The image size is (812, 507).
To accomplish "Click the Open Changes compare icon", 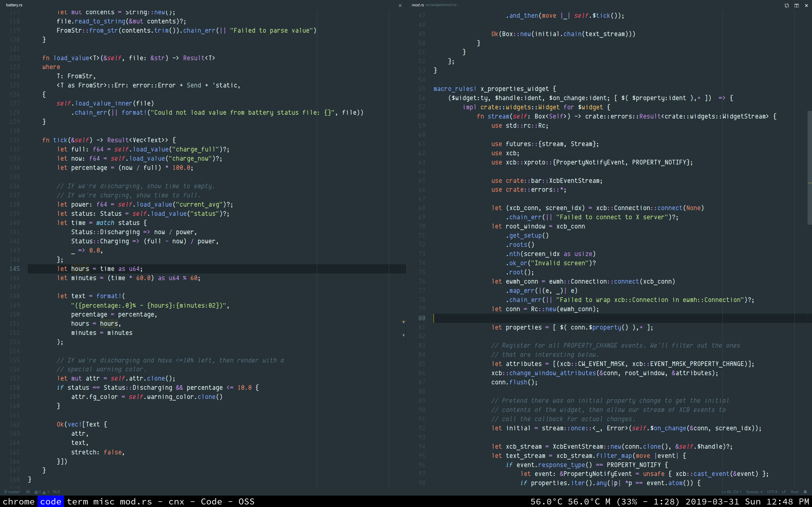I will [787, 5].
